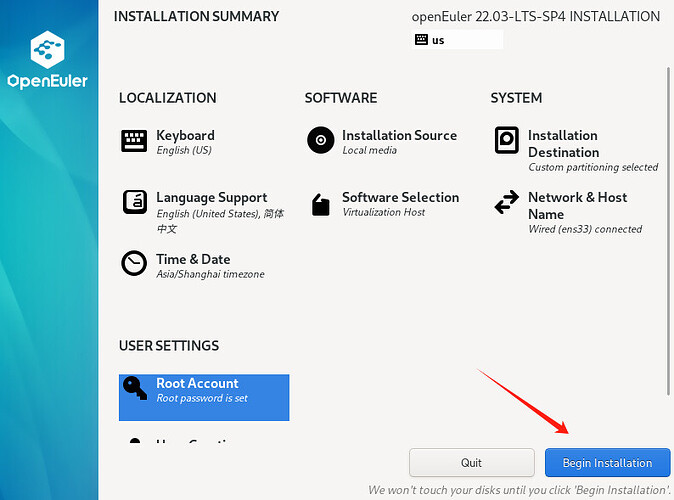Open Installation Destination settings
Viewport: 674px width, 500px height.
pos(576,150)
